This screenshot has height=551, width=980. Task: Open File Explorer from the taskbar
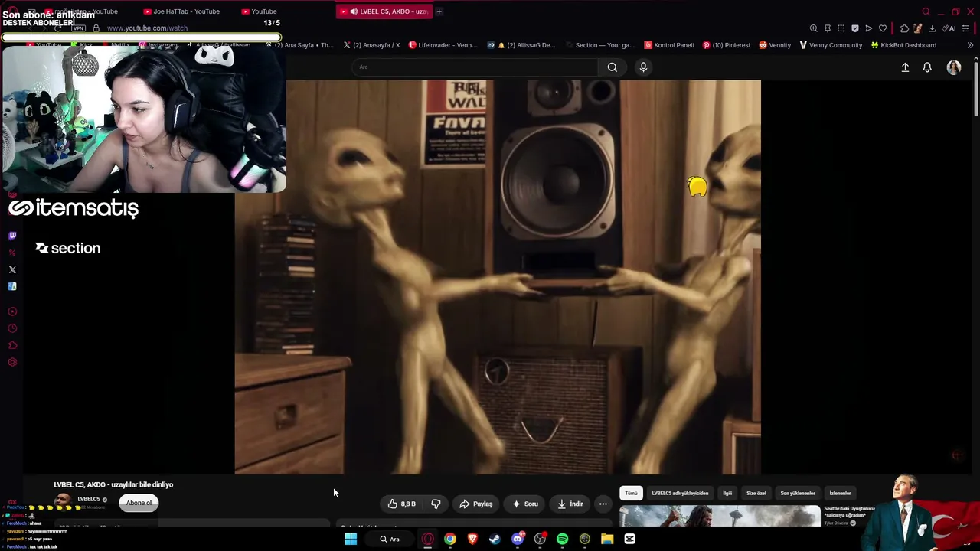pos(607,539)
